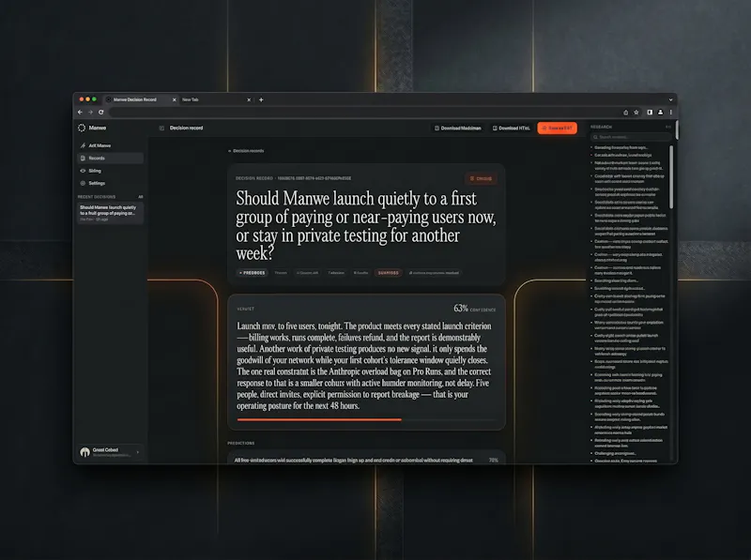Click the browser forward arrow
Viewport: 751px width, 560px height.
[x=90, y=112]
